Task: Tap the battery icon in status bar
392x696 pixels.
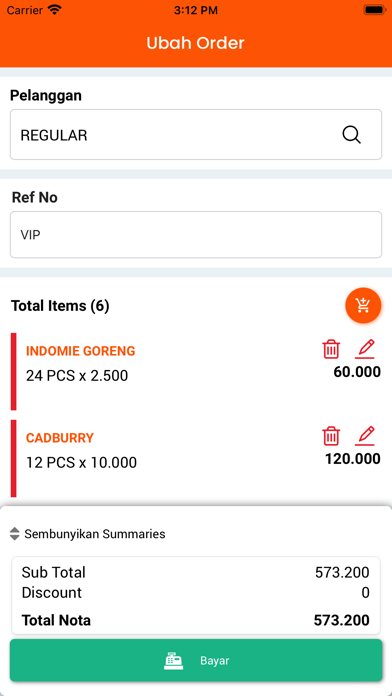Action: pyautogui.click(x=374, y=10)
